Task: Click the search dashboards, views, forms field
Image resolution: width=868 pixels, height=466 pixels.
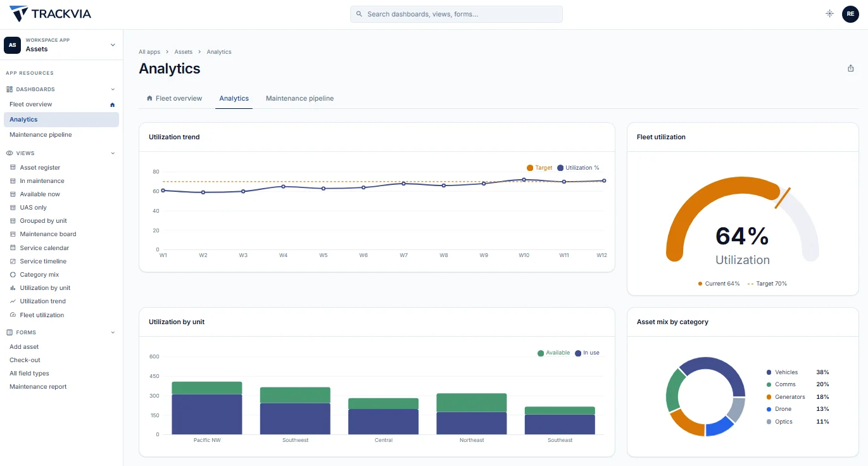Action: 456,14
